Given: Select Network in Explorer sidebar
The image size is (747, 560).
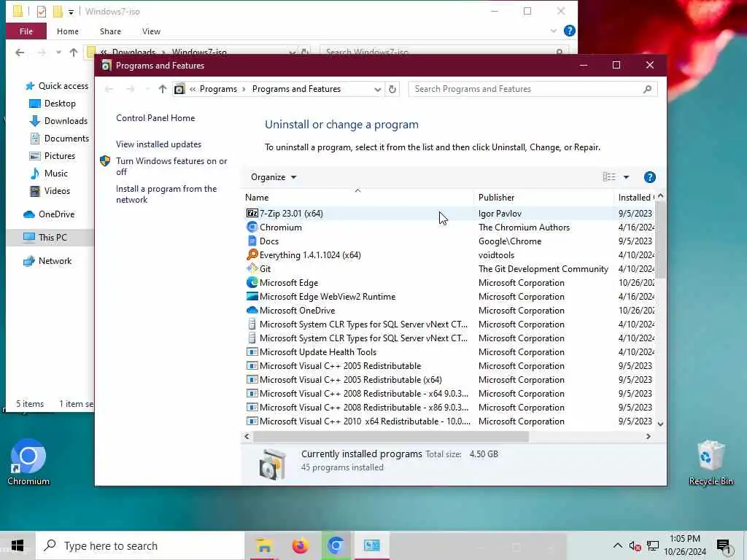Looking at the screenshot, I should 48,261.
